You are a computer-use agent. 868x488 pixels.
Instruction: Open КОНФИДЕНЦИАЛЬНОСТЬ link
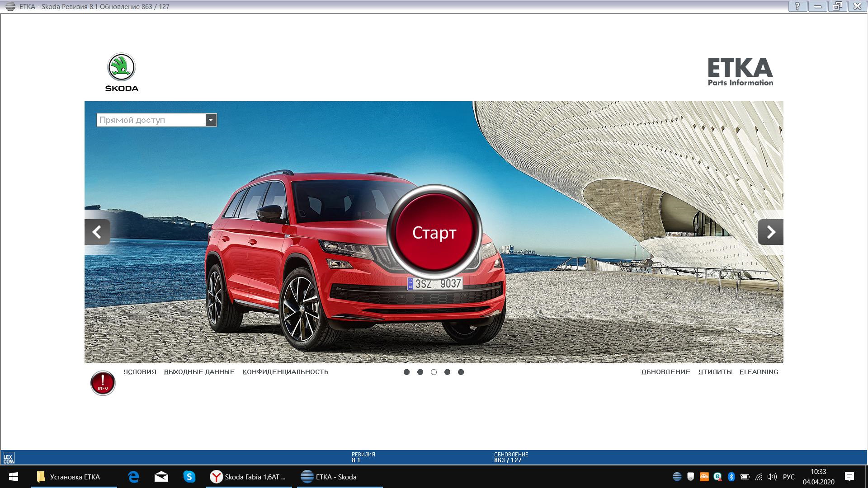[285, 372]
